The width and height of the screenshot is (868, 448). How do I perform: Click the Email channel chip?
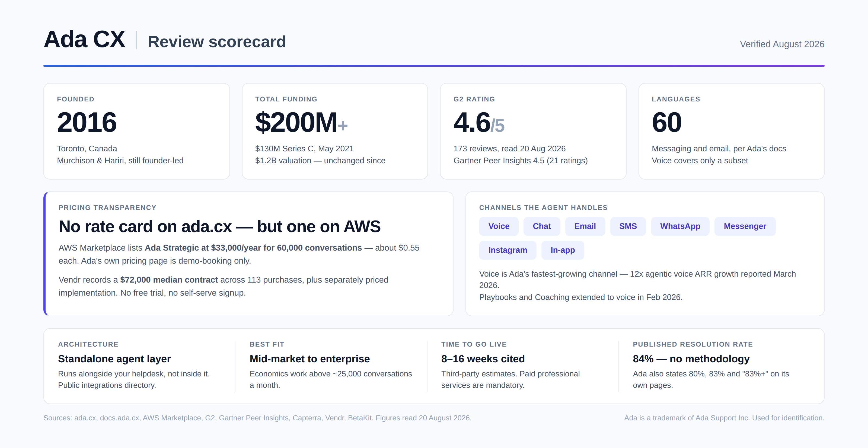click(x=585, y=226)
